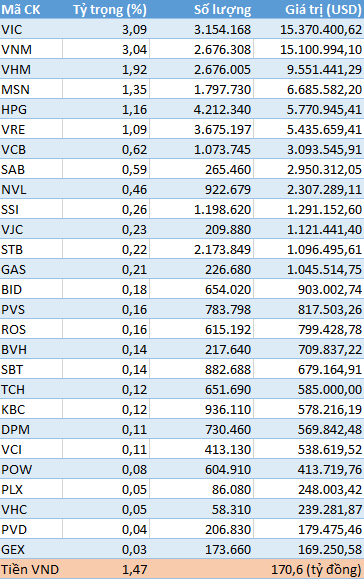
Task: Click the MSN weight 1,35
Action: (x=134, y=89)
